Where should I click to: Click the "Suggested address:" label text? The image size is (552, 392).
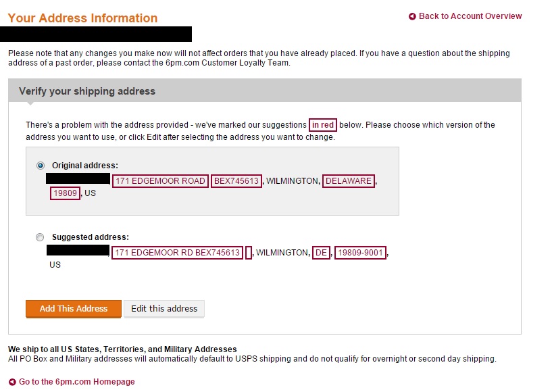coord(91,237)
